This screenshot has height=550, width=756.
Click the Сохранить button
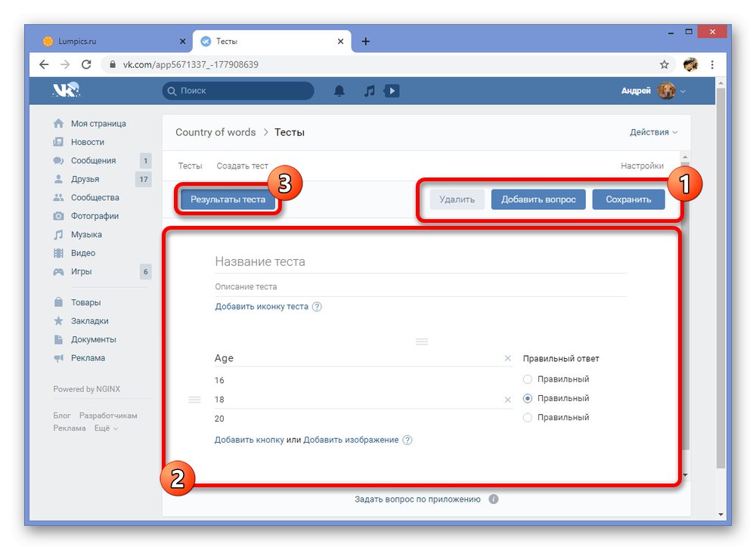pyautogui.click(x=628, y=199)
